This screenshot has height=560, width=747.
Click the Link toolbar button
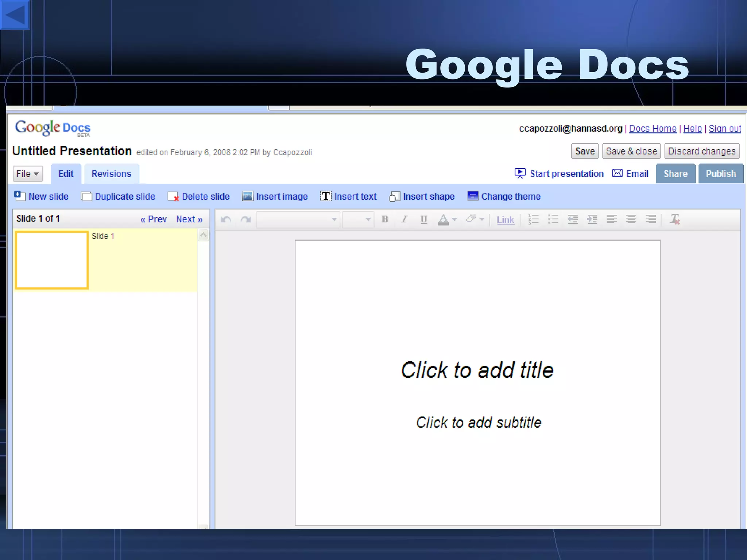click(x=505, y=220)
